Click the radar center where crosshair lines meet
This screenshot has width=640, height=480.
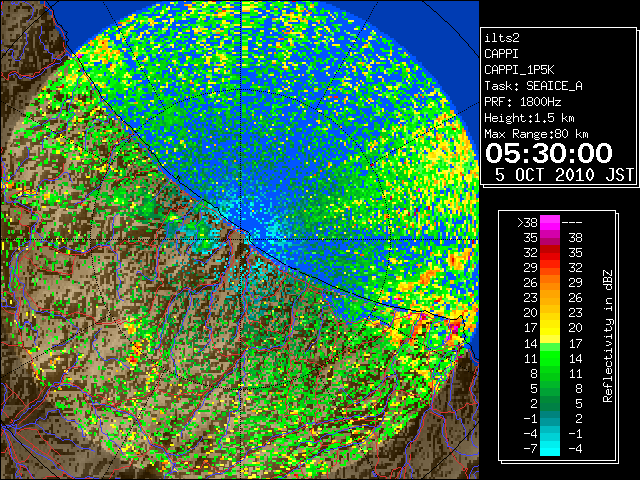pos(241,239)
